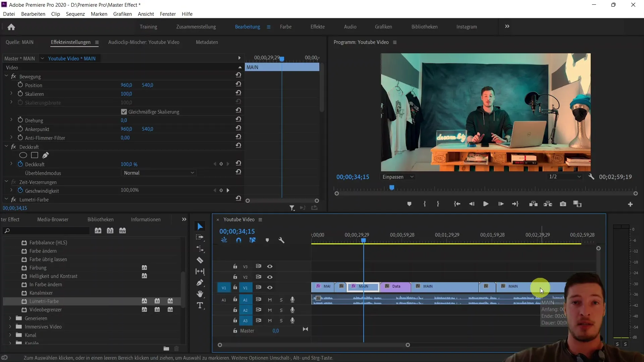
Task: Step back one frame
Action: [x=472, y=204]
